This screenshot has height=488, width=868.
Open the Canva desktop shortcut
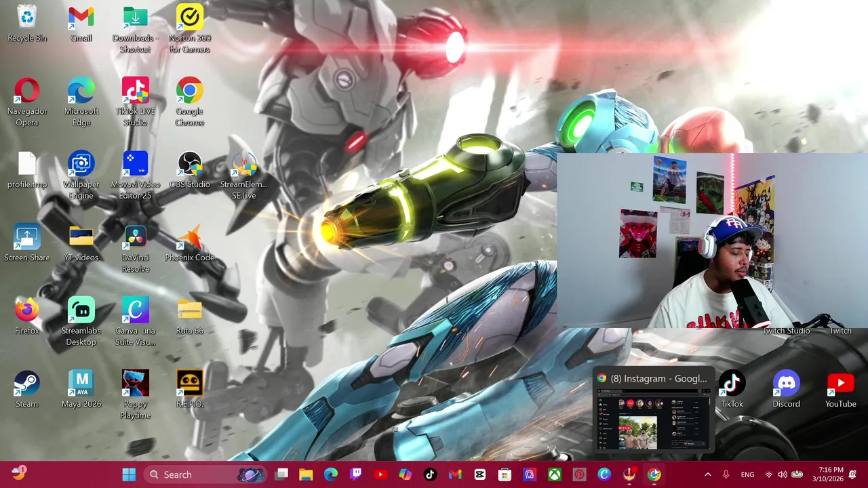[136, 322]
